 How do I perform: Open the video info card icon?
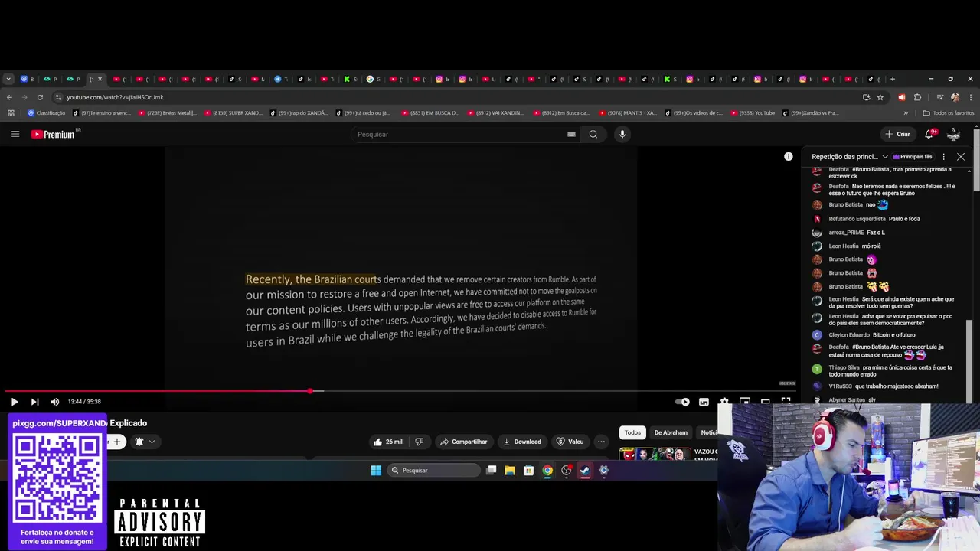(789, 156)
